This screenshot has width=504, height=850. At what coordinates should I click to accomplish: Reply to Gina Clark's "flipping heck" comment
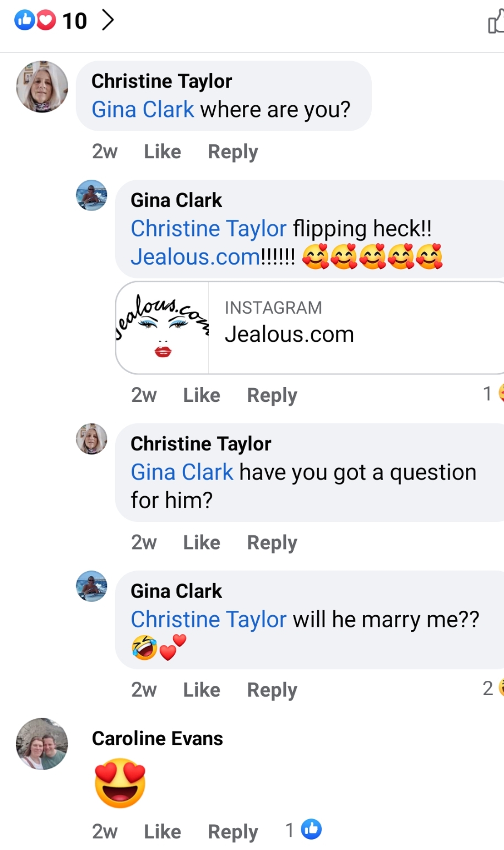click(x=272, y=395)
